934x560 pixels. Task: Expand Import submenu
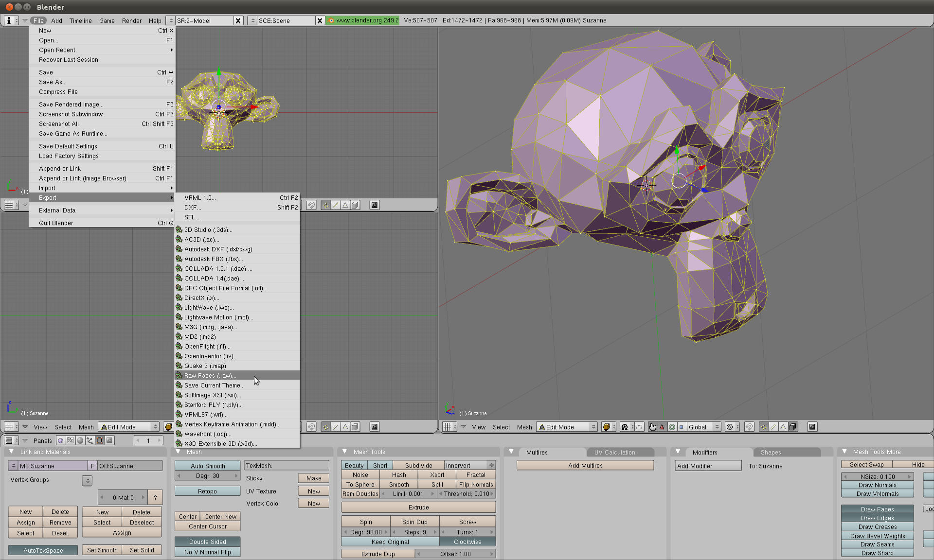tap(102, 188)
